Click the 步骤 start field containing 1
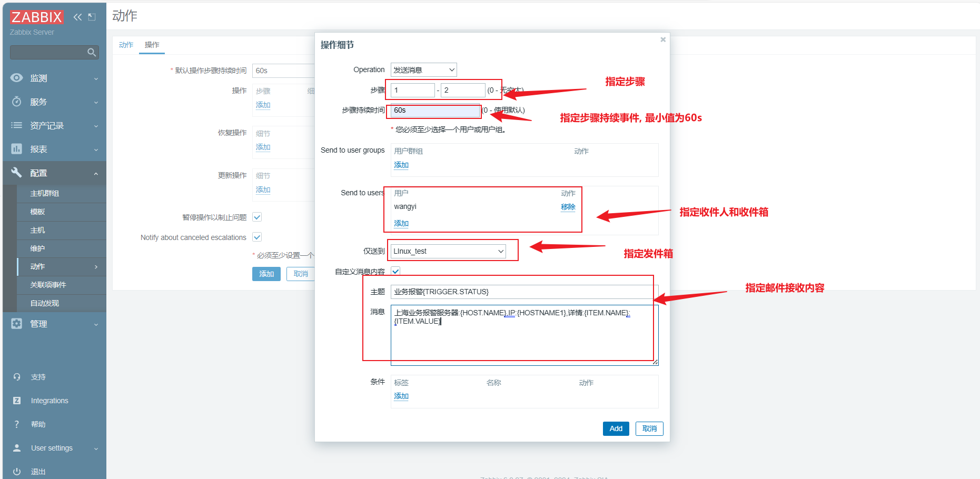This screenshot has width=980, height=479. click(x=412, y=90)
